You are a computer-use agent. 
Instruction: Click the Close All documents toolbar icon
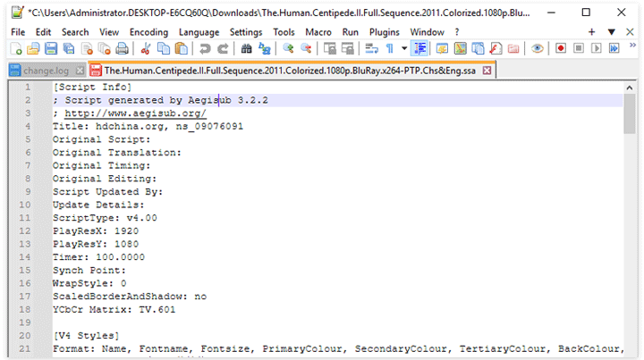point(105,49)
